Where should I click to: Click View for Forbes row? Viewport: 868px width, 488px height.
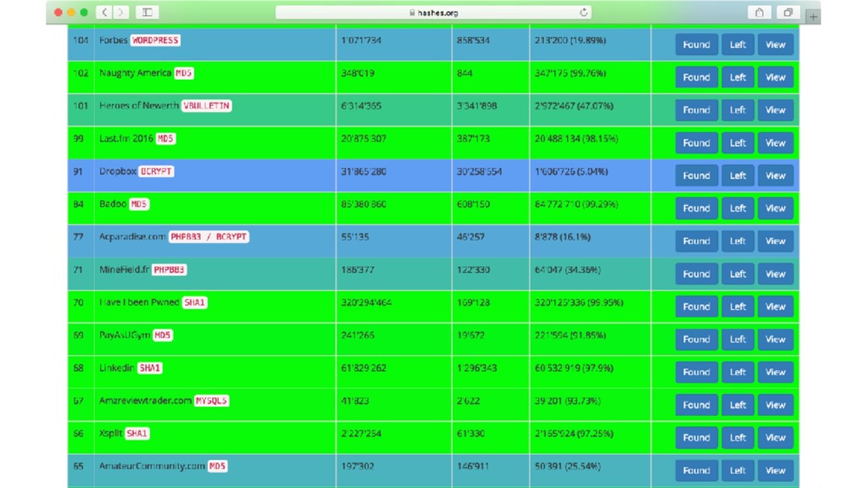pyautogui.click(x=775, y=45)
